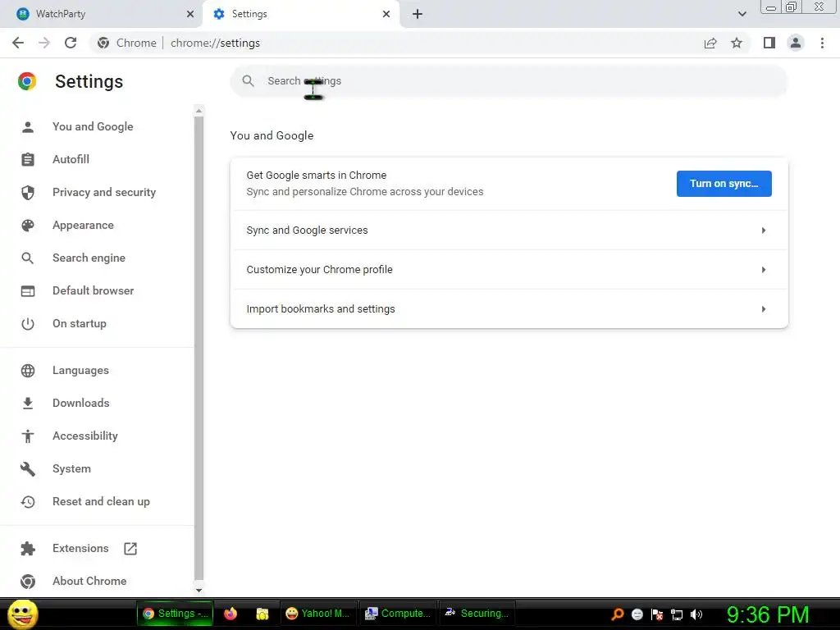Open Reset and clean up section
840x630 pixels.
click(101, 502)
